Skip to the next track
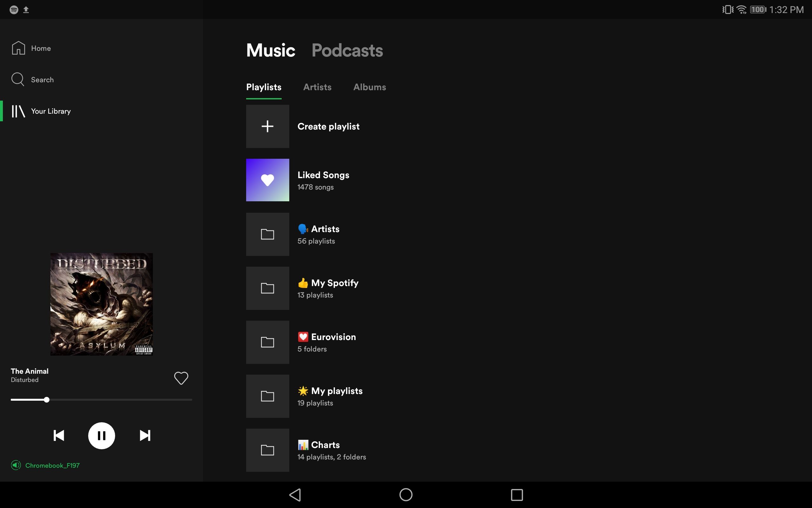This screenshot has width=812, height=508. 145,435
